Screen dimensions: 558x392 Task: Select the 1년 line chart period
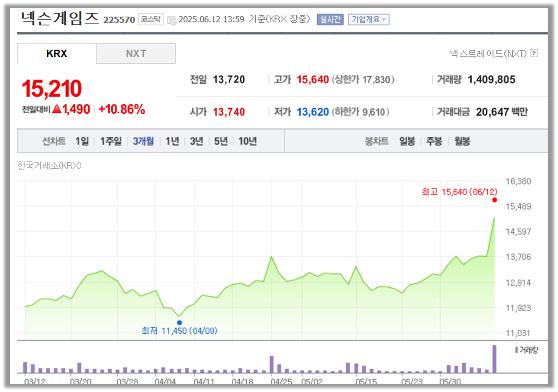coord(172,141)
